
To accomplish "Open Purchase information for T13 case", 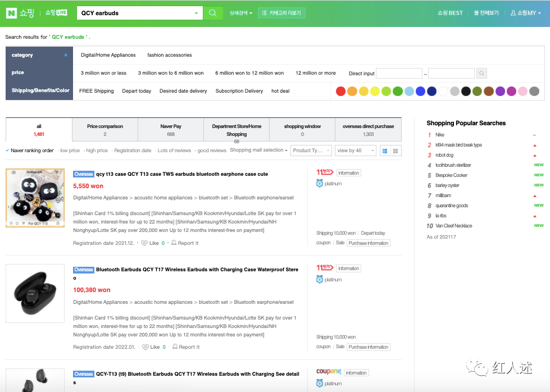I will point(369,243).
